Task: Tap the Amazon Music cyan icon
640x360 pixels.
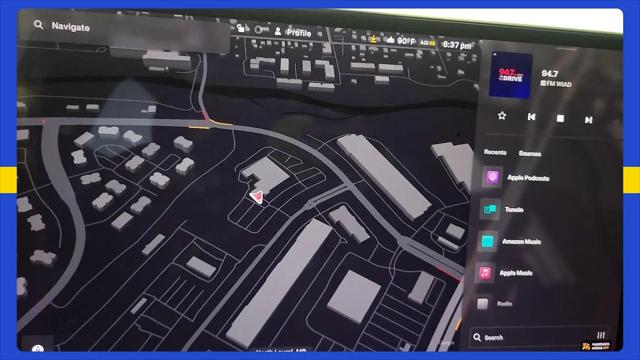Action: [x=487, y=241]
